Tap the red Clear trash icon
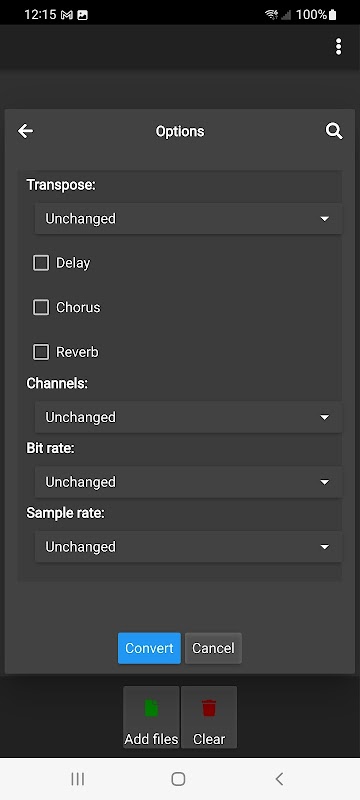 pos(209,708)
